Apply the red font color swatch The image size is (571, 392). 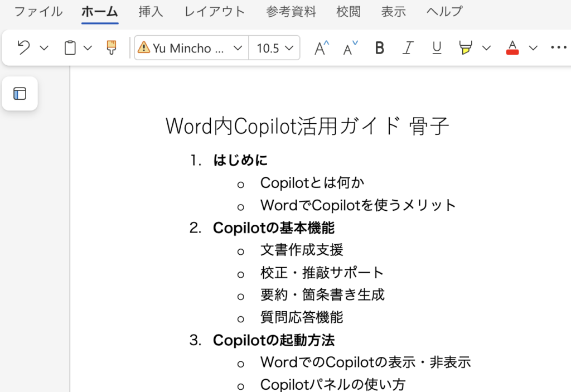tap(512, 48)
